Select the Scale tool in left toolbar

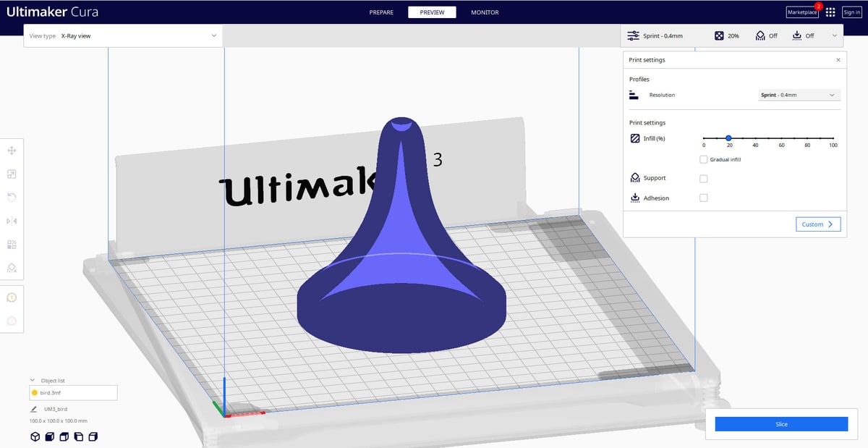pyautogui.click(x=12, y=174)
